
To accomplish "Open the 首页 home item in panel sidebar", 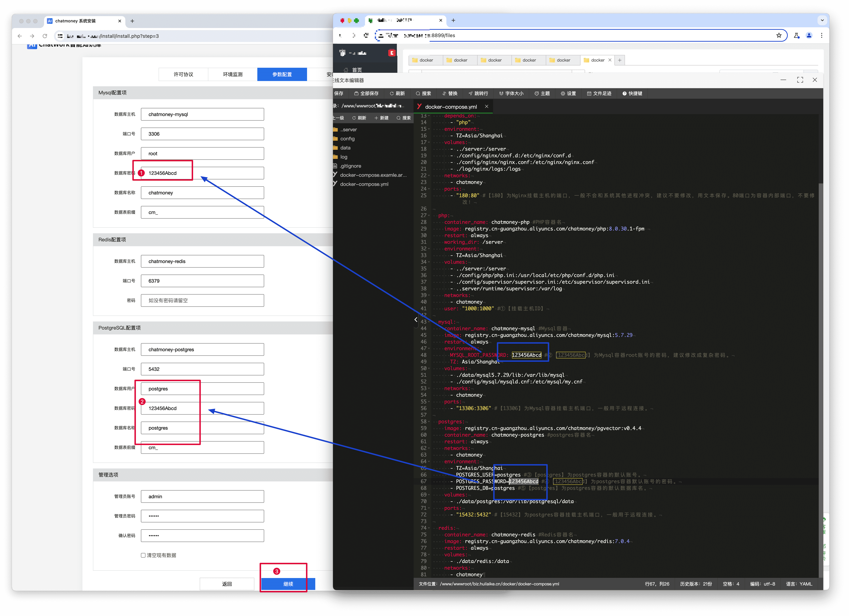I will tap(353, 70).
